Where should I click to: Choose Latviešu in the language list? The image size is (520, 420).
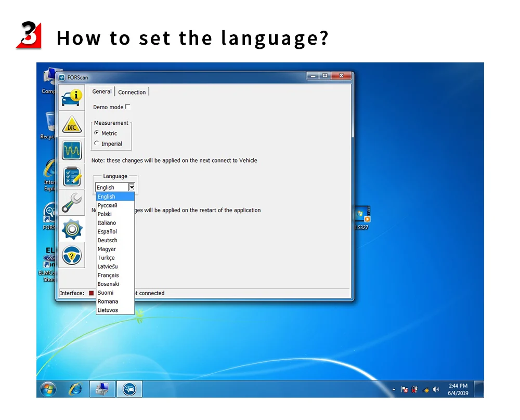(115, 267)
